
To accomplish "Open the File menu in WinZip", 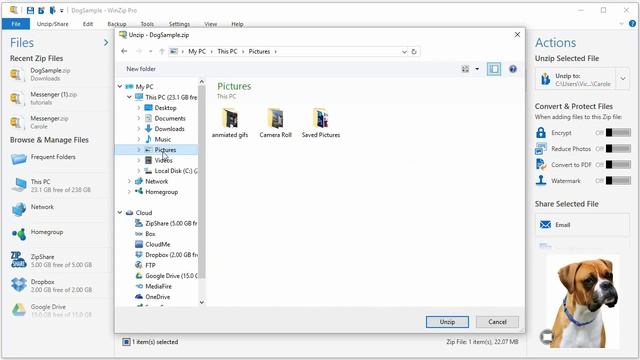I will [16, 24].
